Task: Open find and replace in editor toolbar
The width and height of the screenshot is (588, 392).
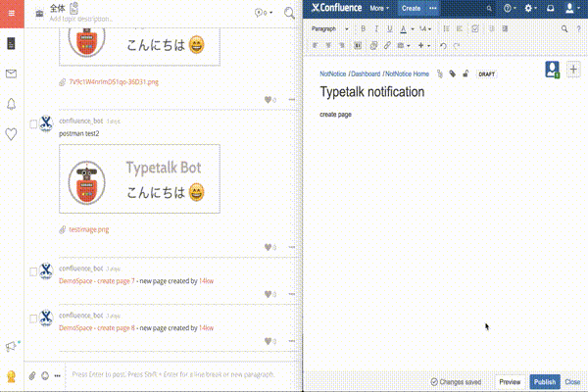Action: 564,28
